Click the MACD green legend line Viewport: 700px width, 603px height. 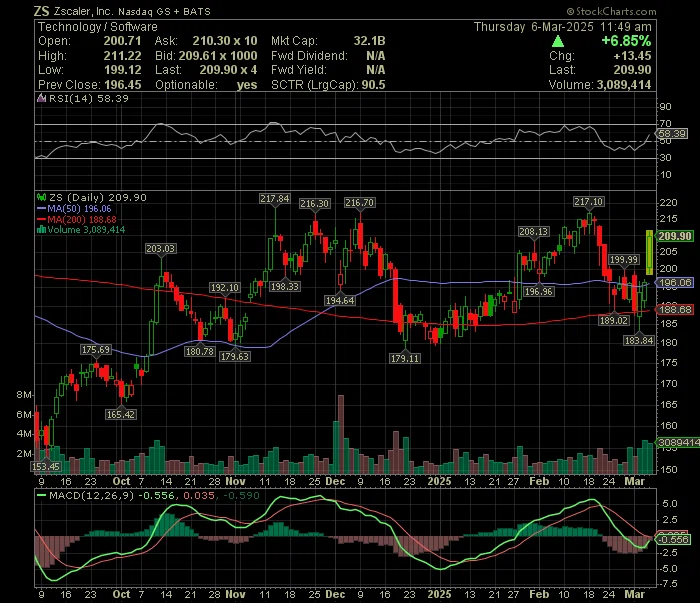(42, 495)
